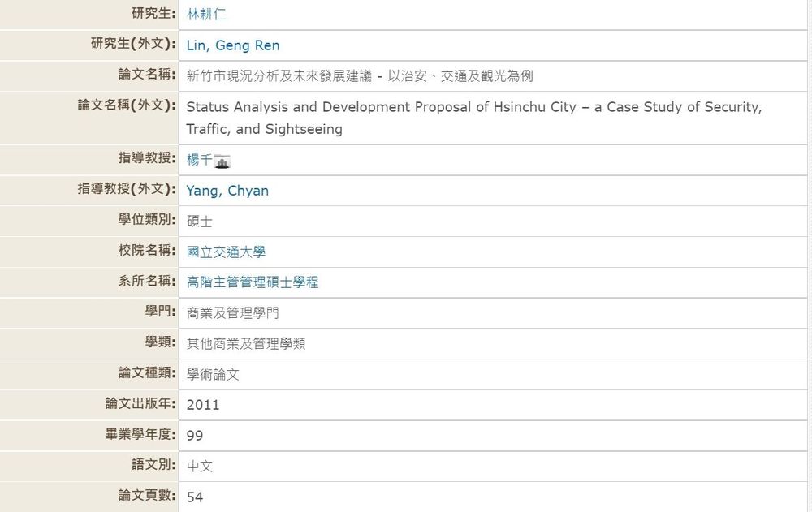Click the 學位類別: field label
Screen dimensions: 812x512
coord(147,220)
